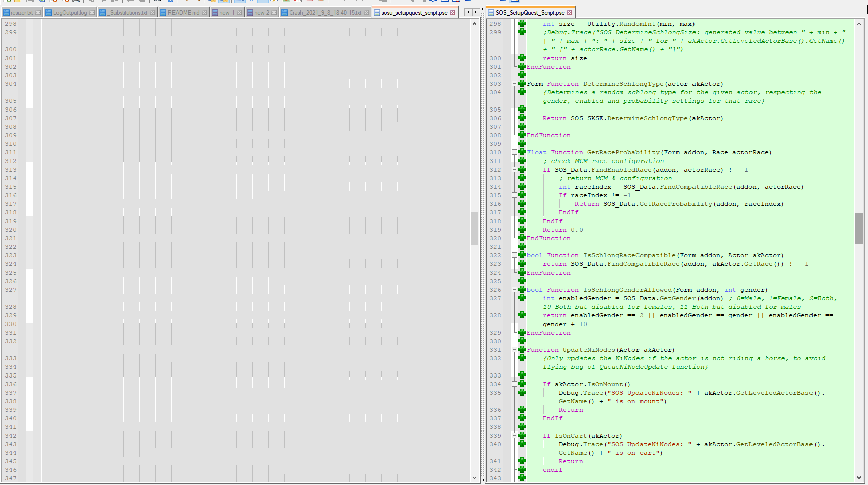Click the save-state icon on sosu_setupquest_script.psc tab
Image resolution: width=868 pixels, height=485 pixels.
[377, 13]
